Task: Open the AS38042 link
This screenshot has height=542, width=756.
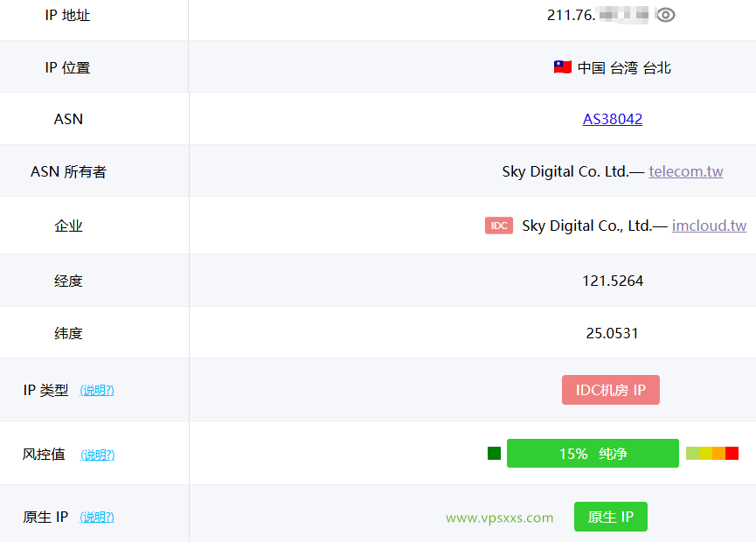Action: (x=612, y=119)
